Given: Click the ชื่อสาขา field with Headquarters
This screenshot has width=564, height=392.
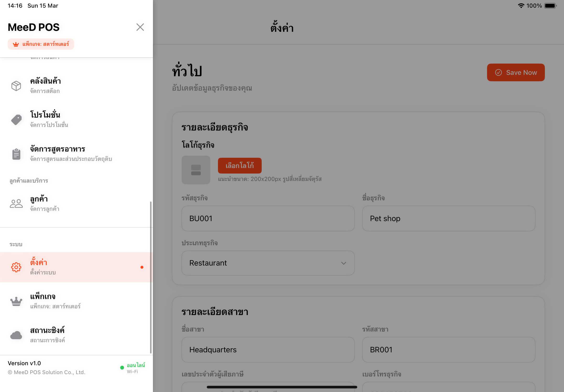Looking at the screenshot, I should [268, 349].
